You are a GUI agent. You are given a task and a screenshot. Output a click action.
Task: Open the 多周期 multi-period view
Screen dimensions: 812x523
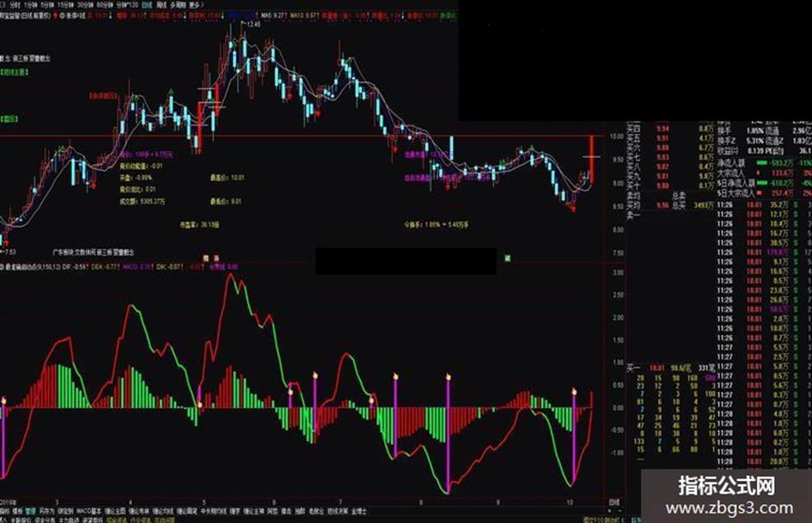pyautogui.click(x=179, y=4)
